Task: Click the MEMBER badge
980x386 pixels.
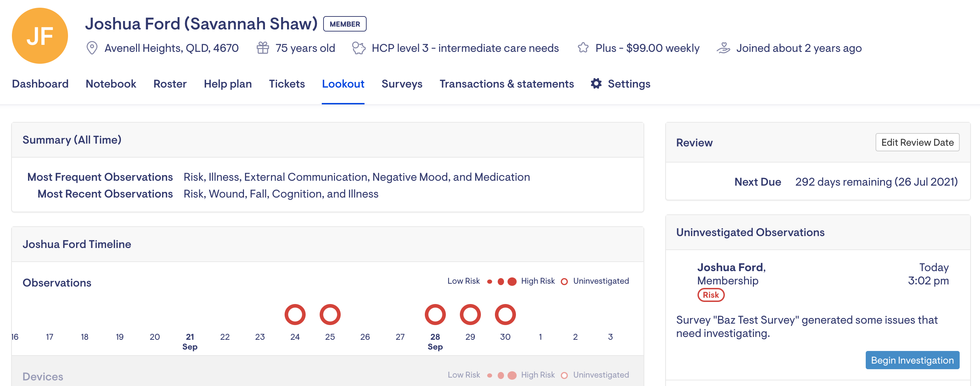Action: click(345, 24)
